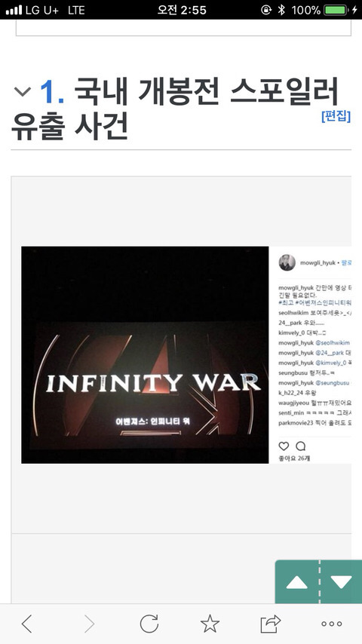Tap the mowgli_hyuk profile avatar
The height and width of the screenshot is (644, 362).
[x=287, y=262]
